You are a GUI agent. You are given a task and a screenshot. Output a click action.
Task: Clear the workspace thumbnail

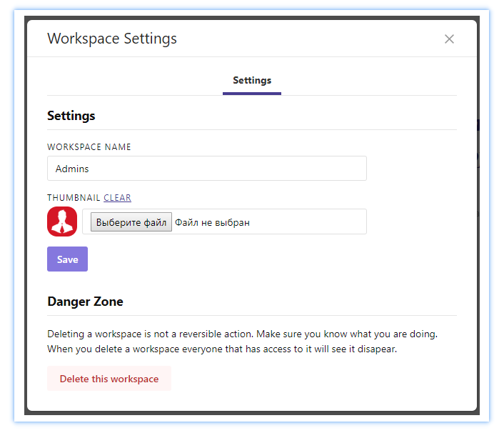(117, 197)
